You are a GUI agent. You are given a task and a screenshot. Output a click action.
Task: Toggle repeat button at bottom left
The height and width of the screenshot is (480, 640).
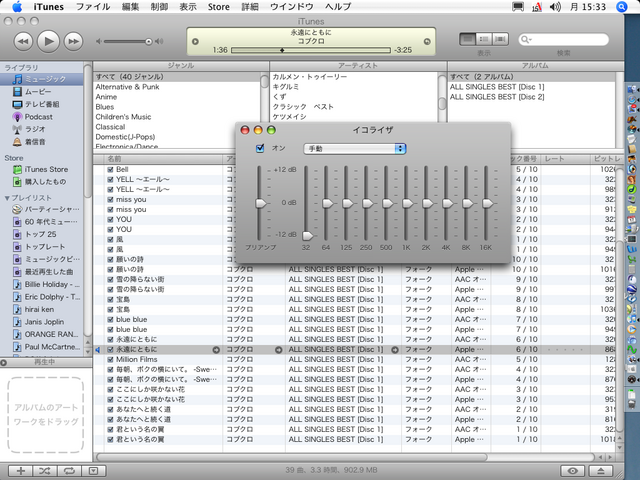click(69, 471)
